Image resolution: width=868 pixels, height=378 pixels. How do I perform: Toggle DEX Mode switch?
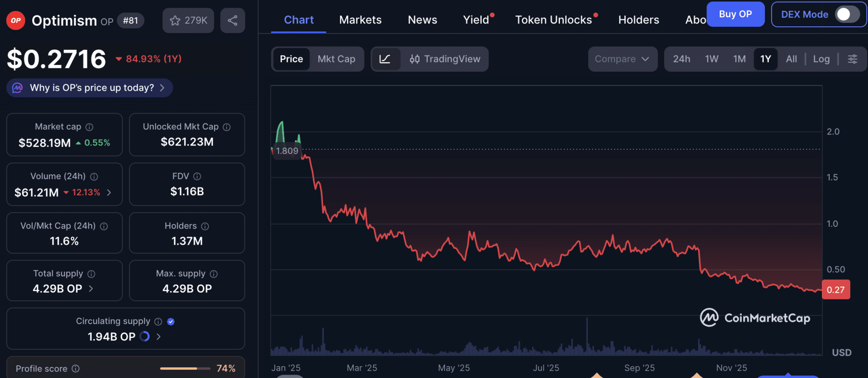[846, 14]
